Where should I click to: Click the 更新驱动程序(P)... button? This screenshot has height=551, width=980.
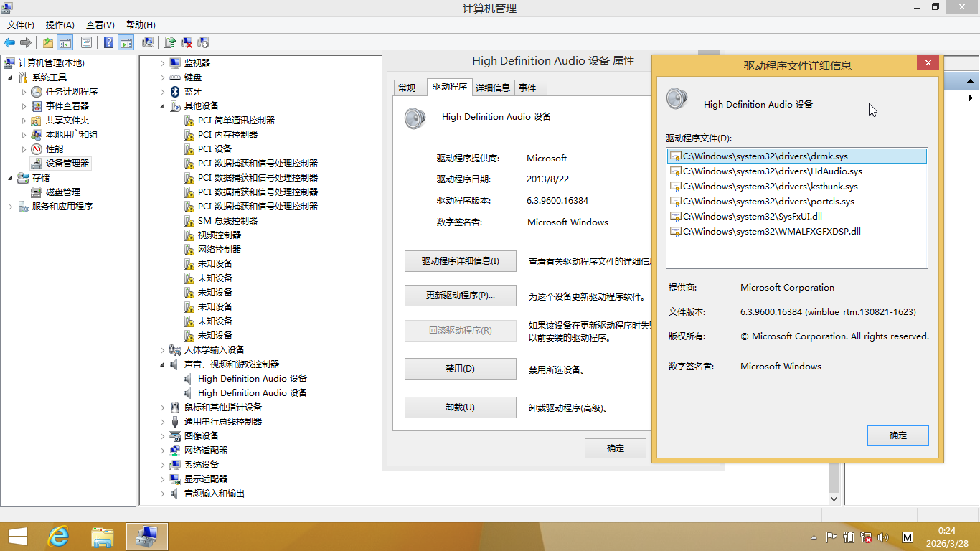[x=460, y=296]
